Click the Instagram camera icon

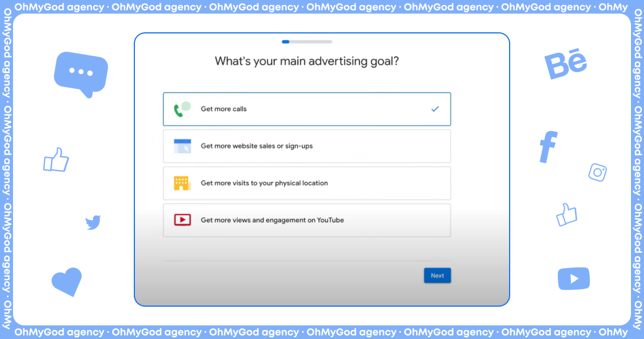(598, 172)
